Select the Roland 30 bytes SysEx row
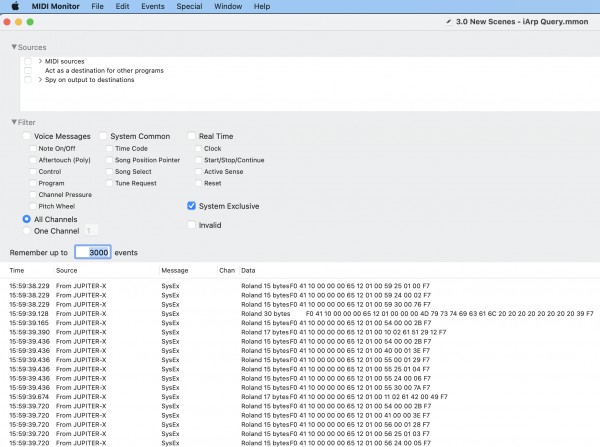 pyautogui.click(x=300, y=314)
